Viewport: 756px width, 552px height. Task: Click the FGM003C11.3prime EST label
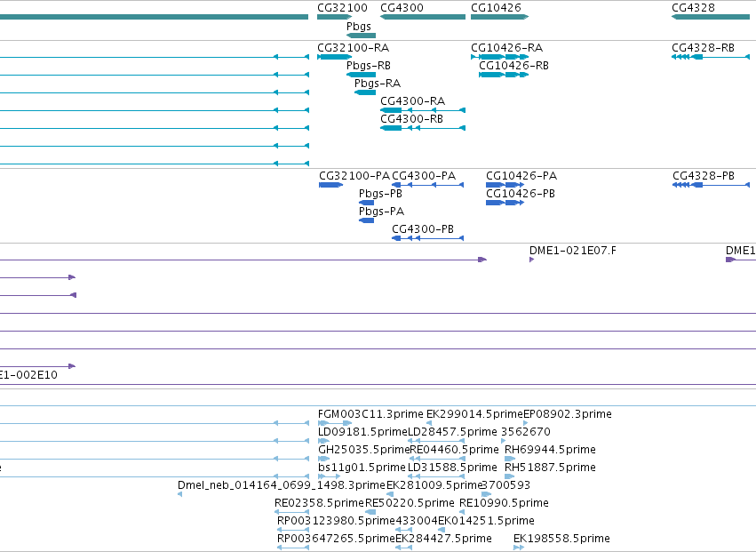(370, 414)
